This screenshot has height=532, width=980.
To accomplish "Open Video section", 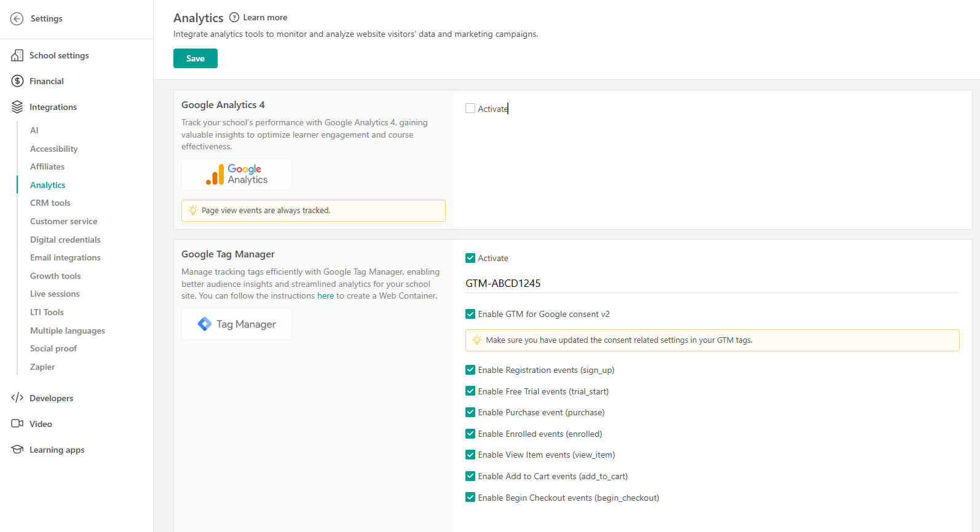I will [41, 424].
